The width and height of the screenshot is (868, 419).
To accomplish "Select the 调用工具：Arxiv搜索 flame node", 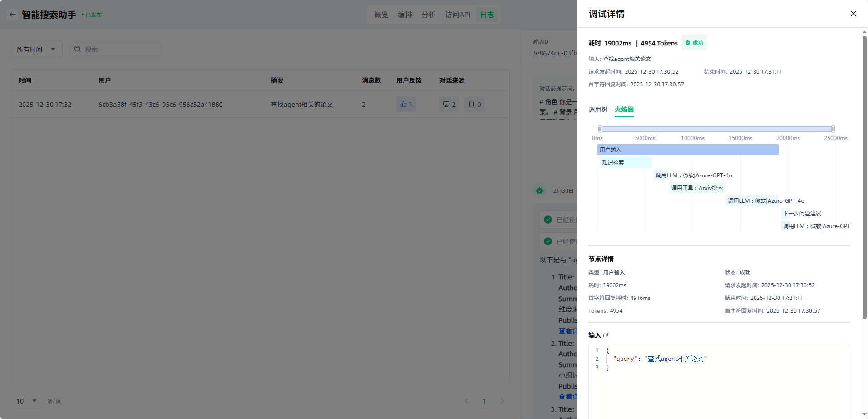I will tap(697, 188).
